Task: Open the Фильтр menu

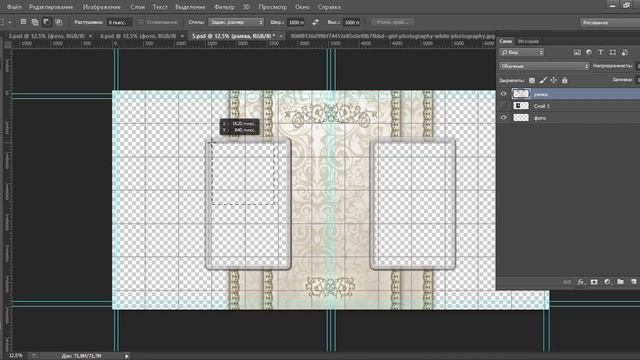Action: pyautogui.click(x=224, y=7)
